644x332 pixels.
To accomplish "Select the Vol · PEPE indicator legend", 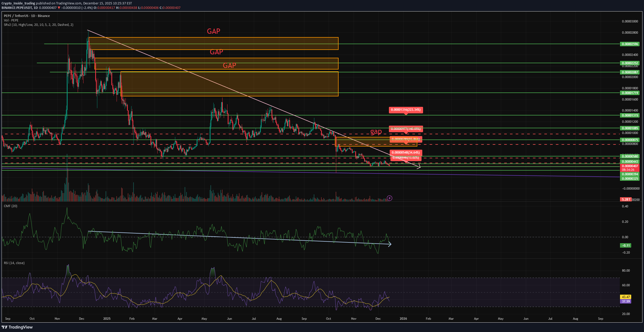I will coord(11,20).
